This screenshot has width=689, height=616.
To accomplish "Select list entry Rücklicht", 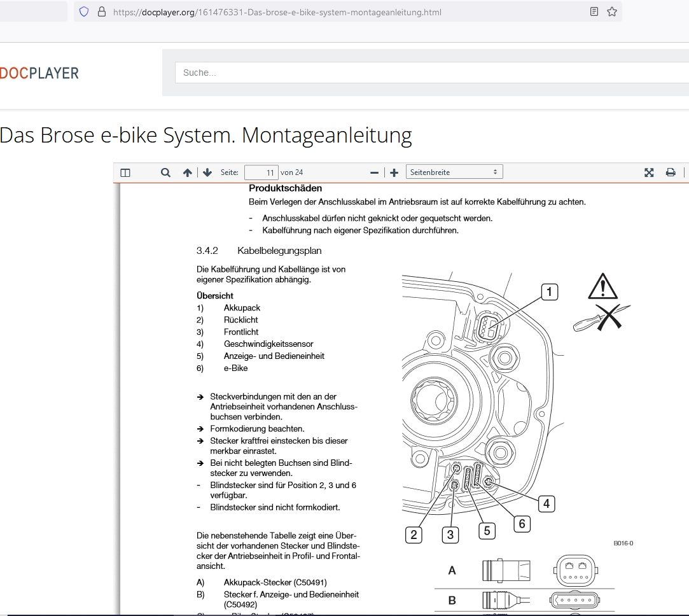I will coord(240,319).
